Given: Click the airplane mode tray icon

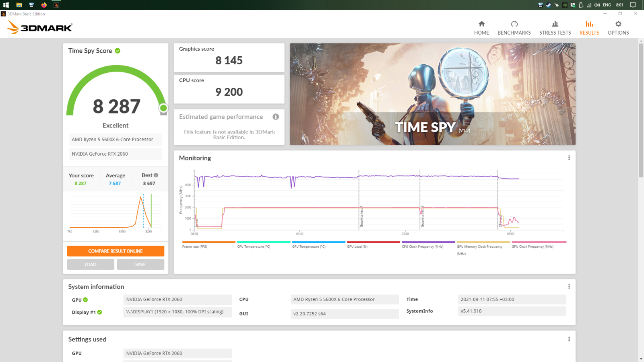Looking at the screenshot, I should (557, 5).
